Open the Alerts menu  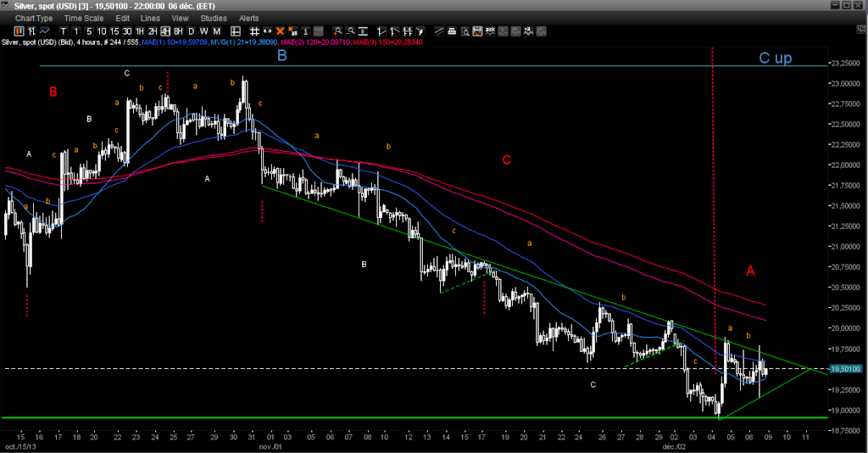point(248,19)
